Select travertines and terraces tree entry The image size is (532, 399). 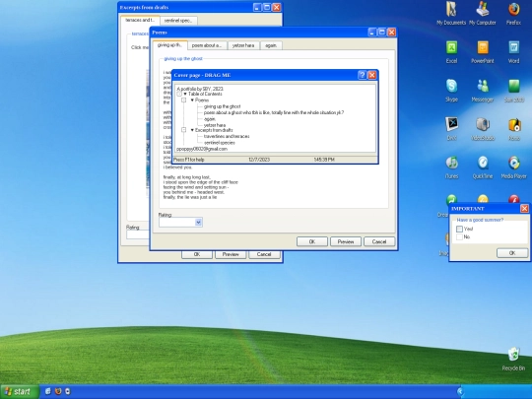pyautogui.click(x=227, y=136)
